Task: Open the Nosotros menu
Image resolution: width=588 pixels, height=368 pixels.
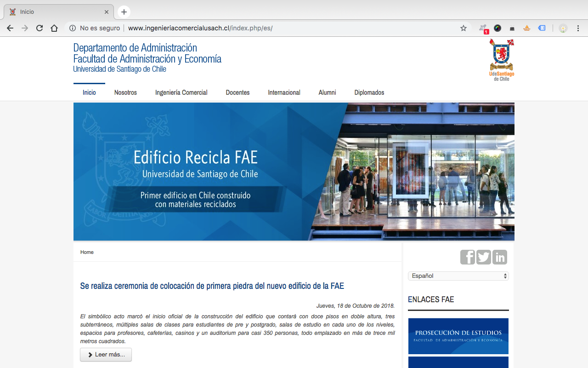Action: (125, 92)
